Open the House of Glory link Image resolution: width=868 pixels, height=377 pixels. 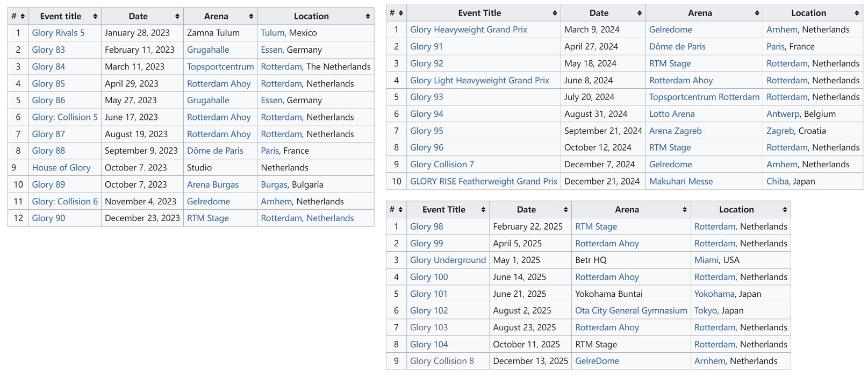(x=61, y=168)
